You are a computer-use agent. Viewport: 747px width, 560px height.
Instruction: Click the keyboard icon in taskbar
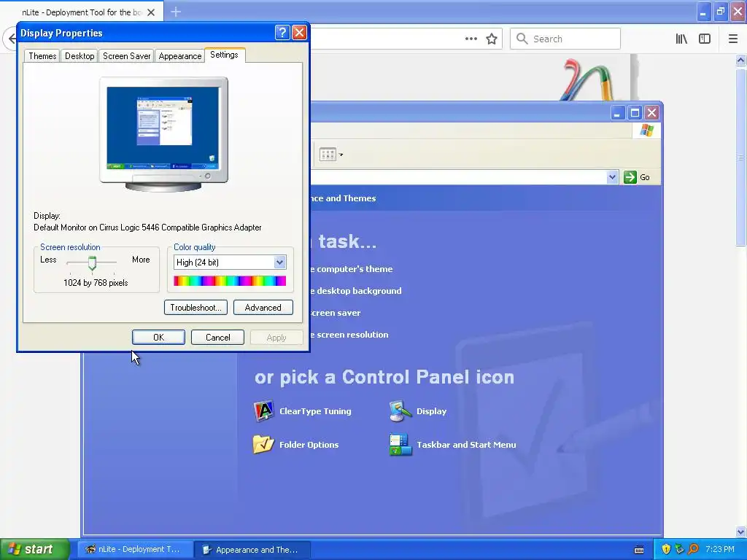[x=639, y=550]
